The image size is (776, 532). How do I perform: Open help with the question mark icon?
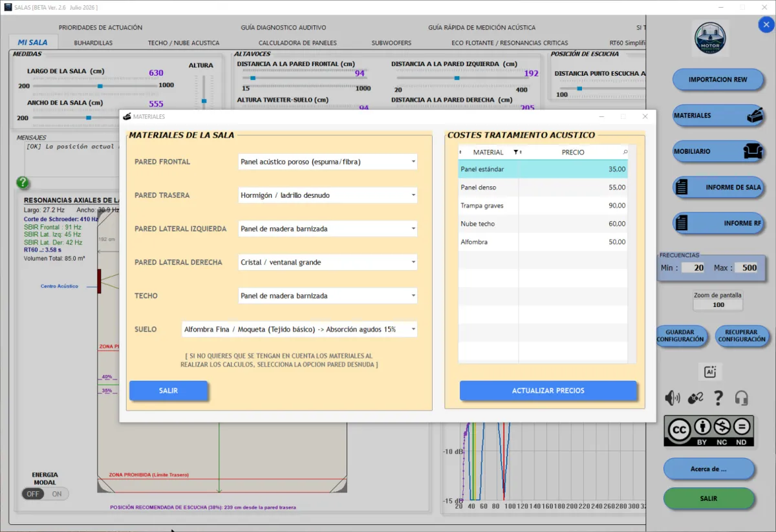718,398
